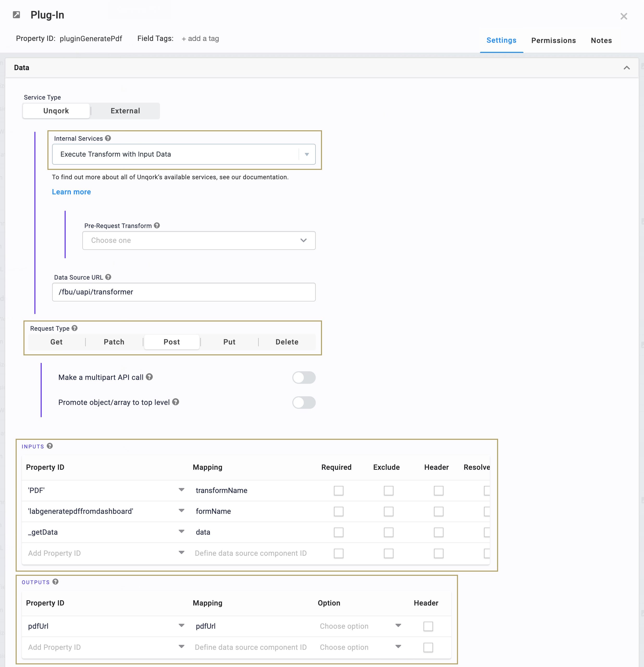Screen dimensions: 644x667
Task: Open the pdfUrl output Property ID dropdown arrow
Action: click(181, 626)
